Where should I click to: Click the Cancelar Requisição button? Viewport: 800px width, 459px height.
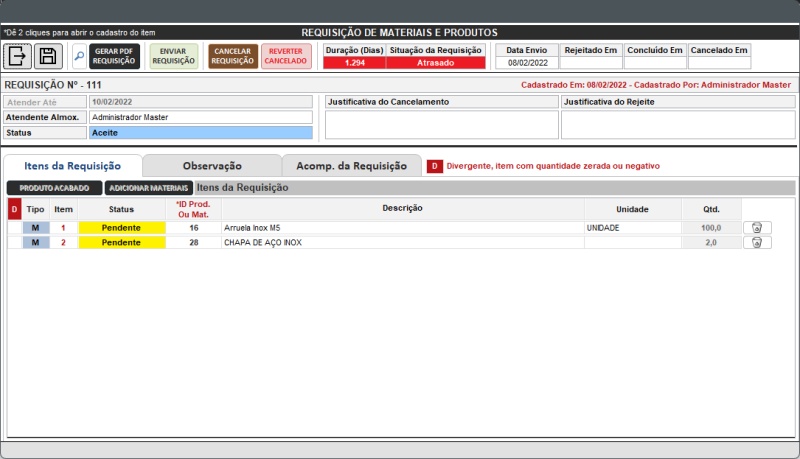click(x=233, y=56)
